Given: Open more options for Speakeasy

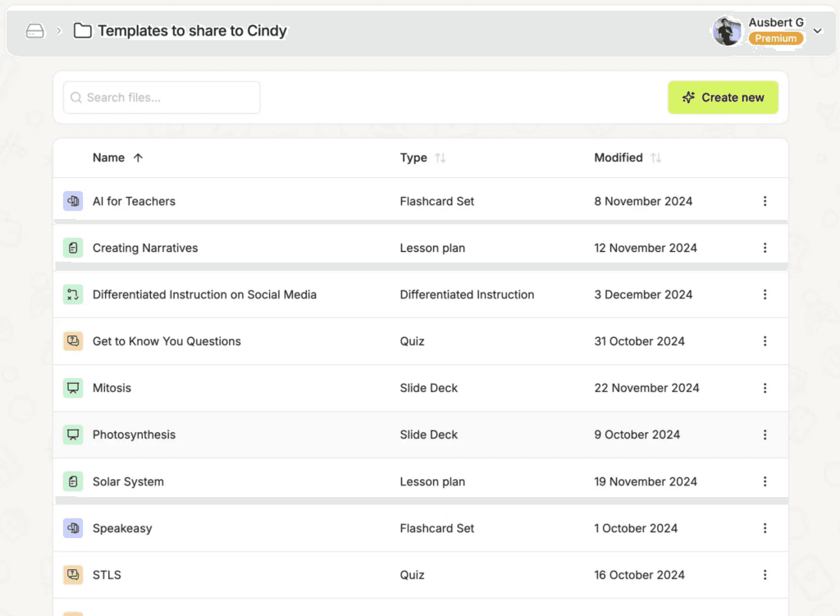Looking at the screenshot, I should pyautogui.click(x=765, y=528).
